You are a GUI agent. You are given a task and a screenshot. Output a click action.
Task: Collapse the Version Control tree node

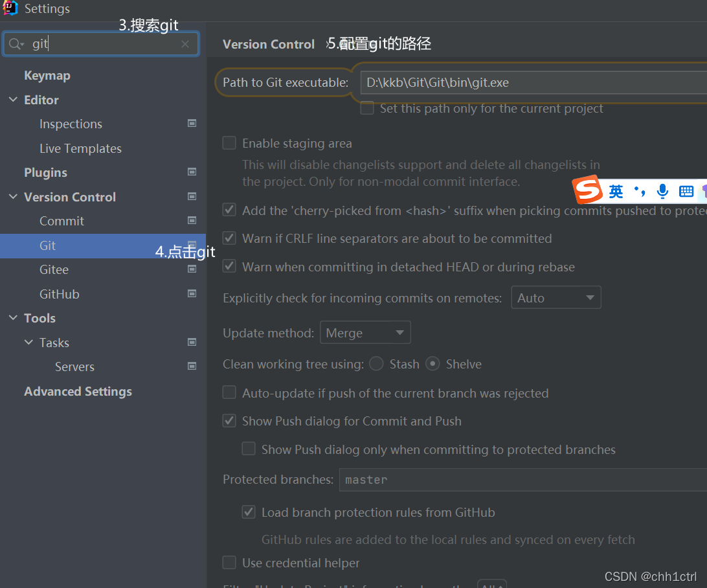13,196
